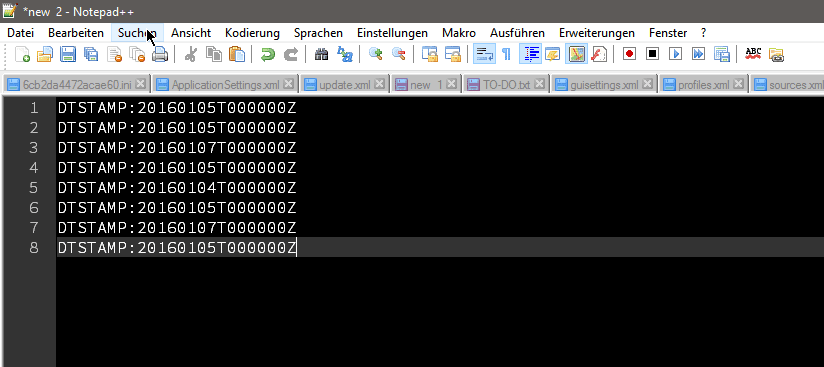Open the Suchen menu

pyautogui.click(x=138, y=33)
